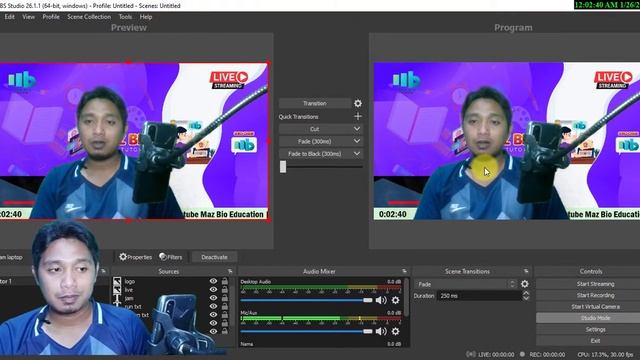Lock the run txt source
This screenshot has width=640, height=360.
(x=225, y=307)
